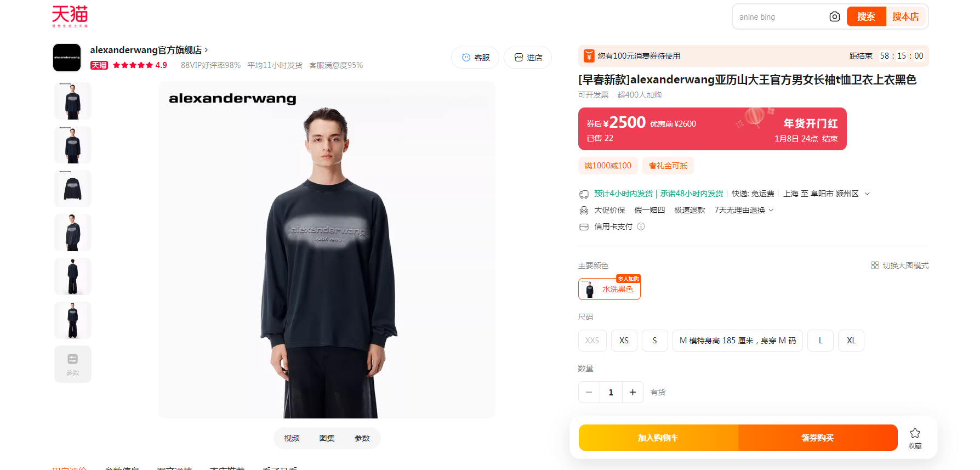Select size L
The image size is (980, 470).
(x=821, y=341)
